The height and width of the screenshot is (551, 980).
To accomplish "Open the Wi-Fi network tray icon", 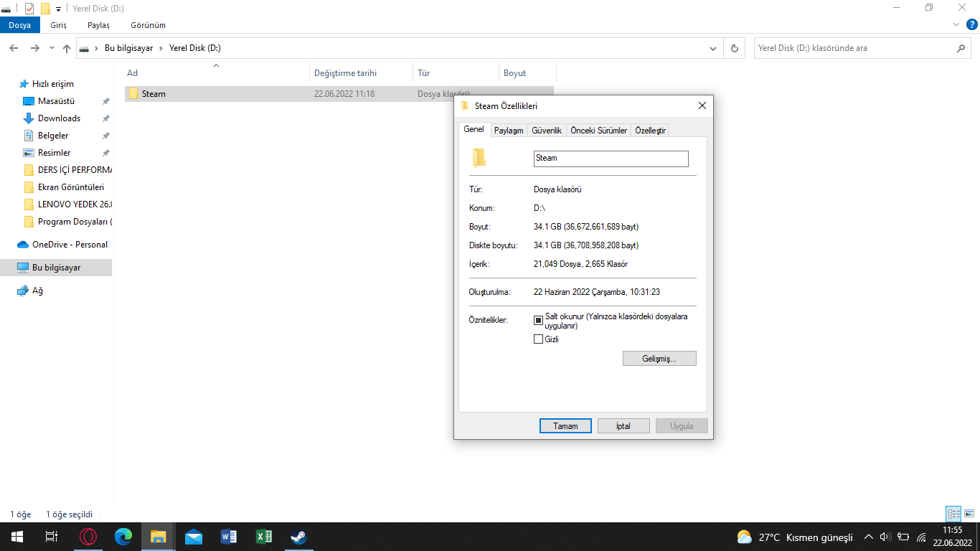I will pyautogui.click(x=921, y=537).
